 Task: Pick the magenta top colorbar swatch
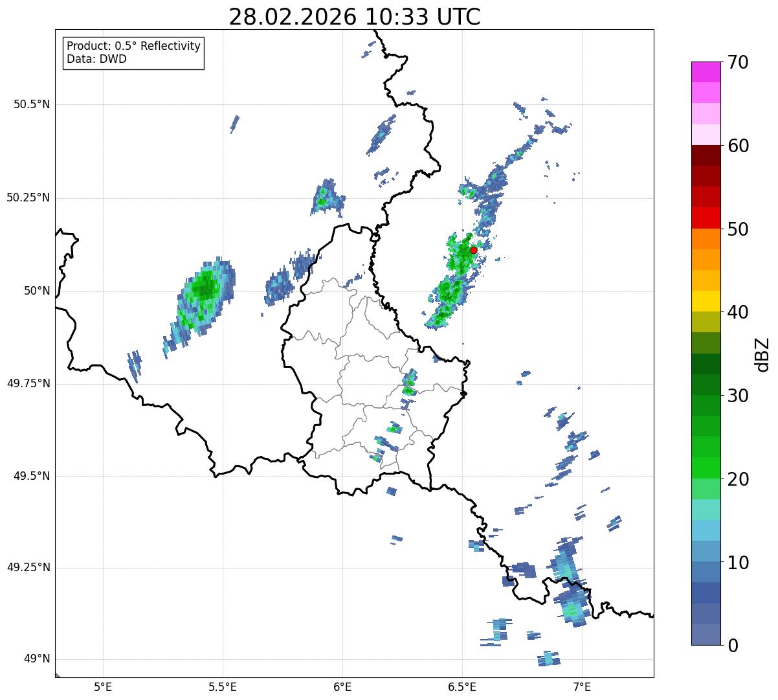point(705,72)
